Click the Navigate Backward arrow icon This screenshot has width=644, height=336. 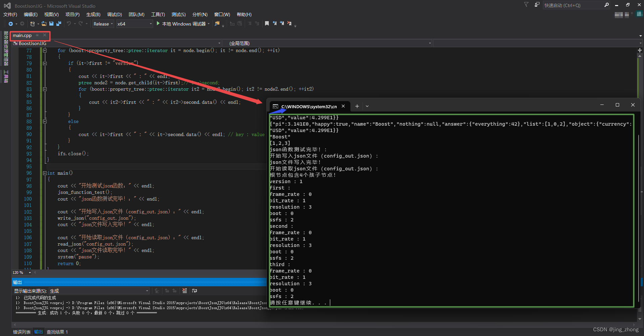click(x=11, y=24)
